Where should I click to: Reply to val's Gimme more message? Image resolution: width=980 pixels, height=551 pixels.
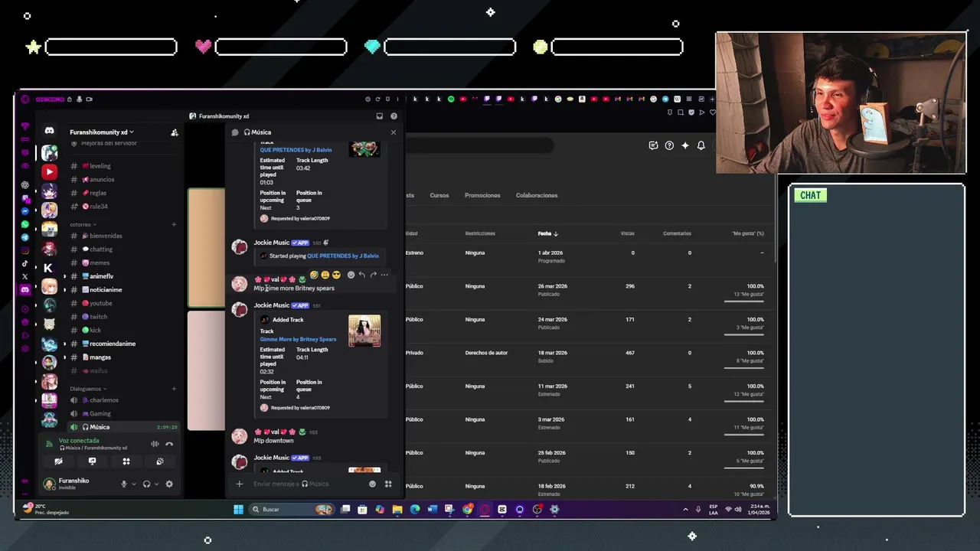click(362, 275)
